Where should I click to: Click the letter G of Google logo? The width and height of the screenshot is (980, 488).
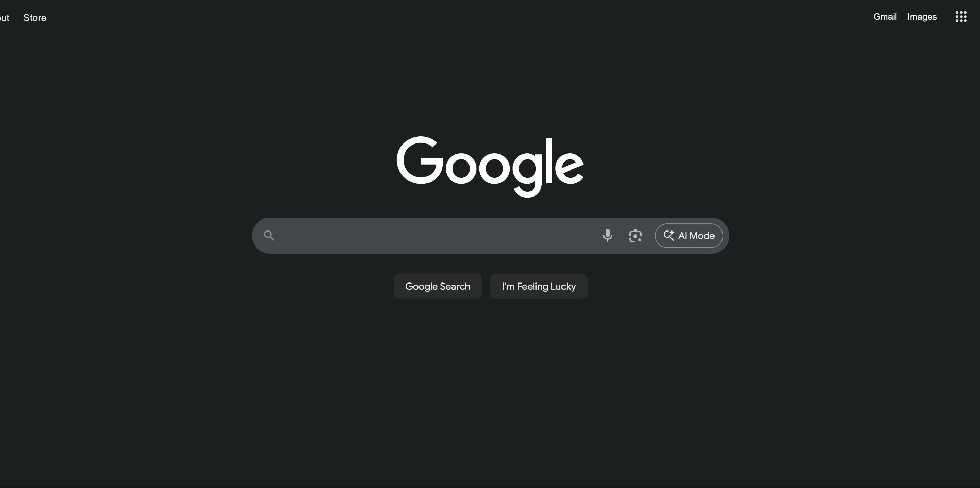click(420, 160)
